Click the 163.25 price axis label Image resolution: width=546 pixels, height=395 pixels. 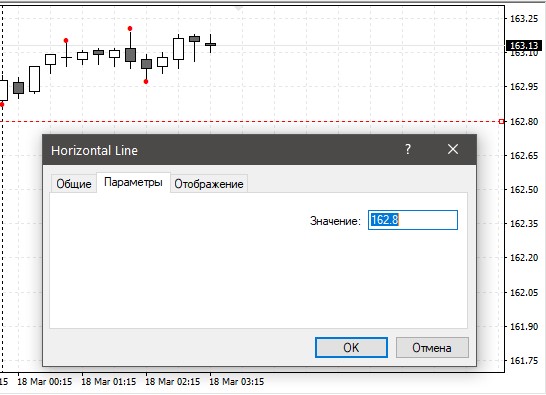[524, 18]
